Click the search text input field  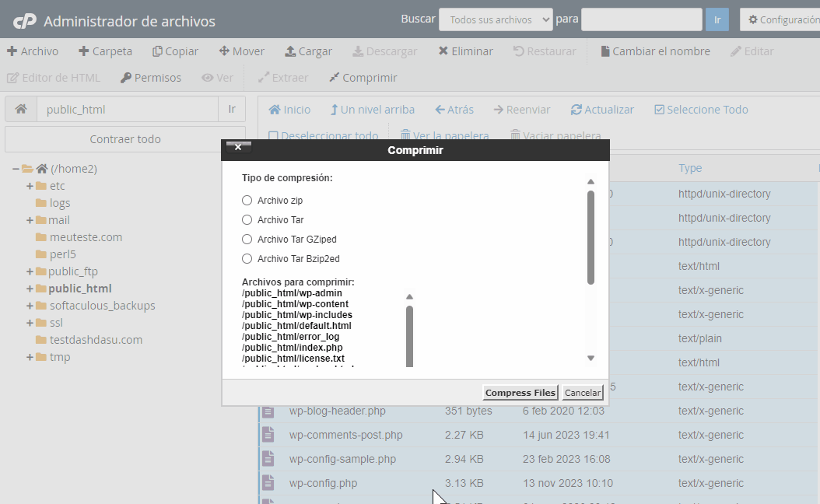click(642, 20)
